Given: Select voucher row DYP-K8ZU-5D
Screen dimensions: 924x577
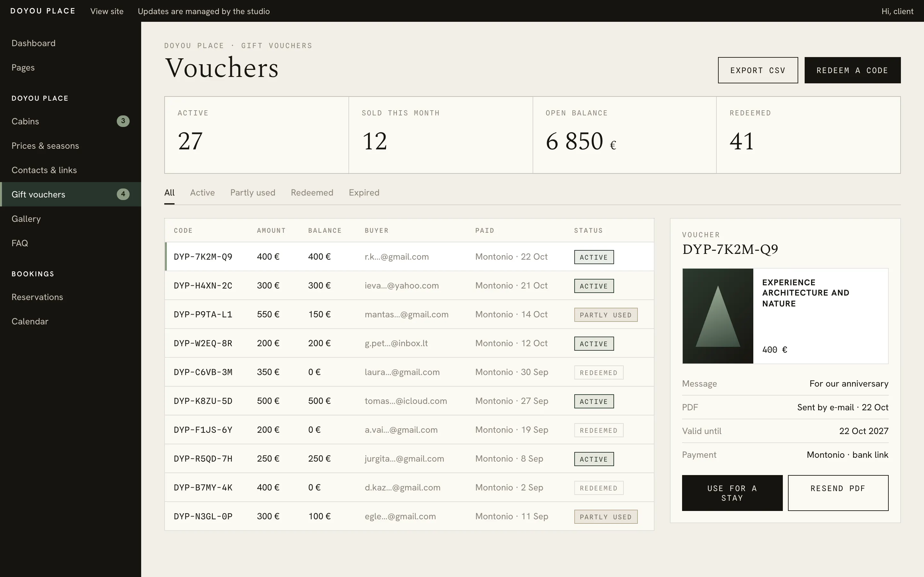Looking at the screenshot, I should [x=409, y=401].
